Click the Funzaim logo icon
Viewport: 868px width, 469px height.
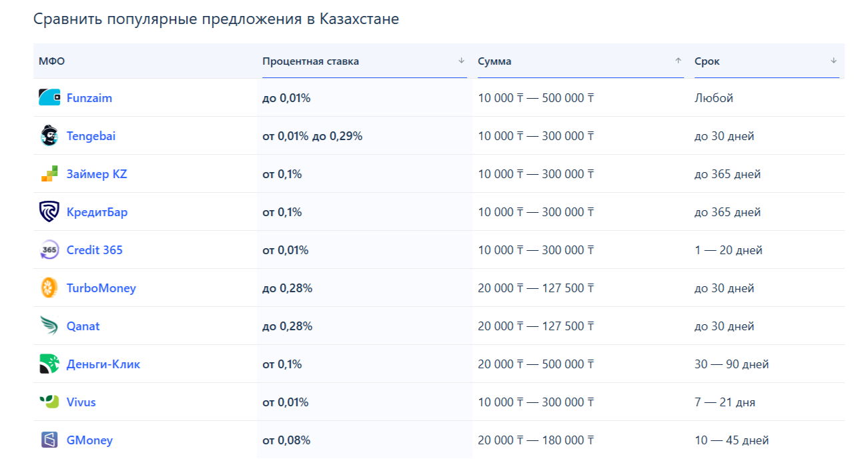[x=49, y=97]
